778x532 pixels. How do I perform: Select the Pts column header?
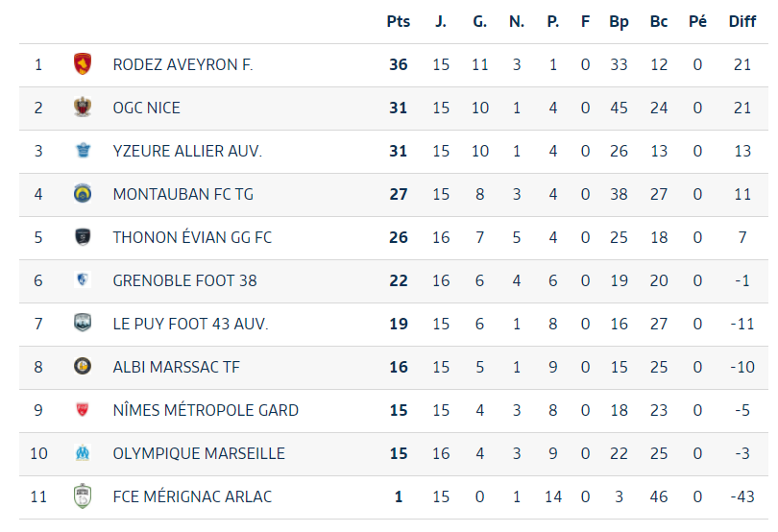pyautogui.click(x=399, y=22)
